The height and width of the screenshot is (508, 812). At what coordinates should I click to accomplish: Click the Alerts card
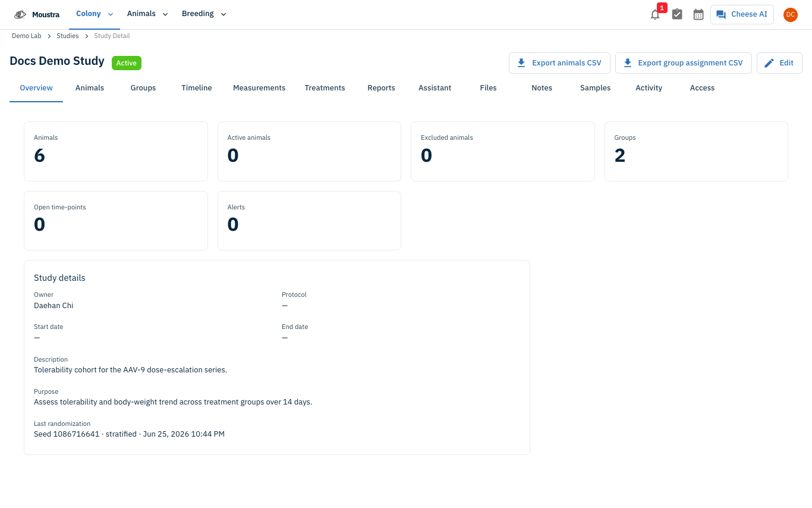pyautogui.click(x=309, y=221)
